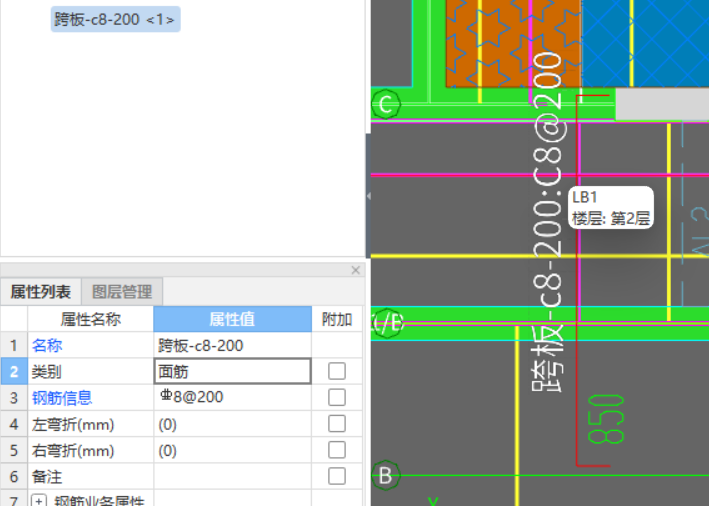Viewport: 709px width, 506px height.
Task: Click the 备注 value cell
Action: [x=232, y=476]
